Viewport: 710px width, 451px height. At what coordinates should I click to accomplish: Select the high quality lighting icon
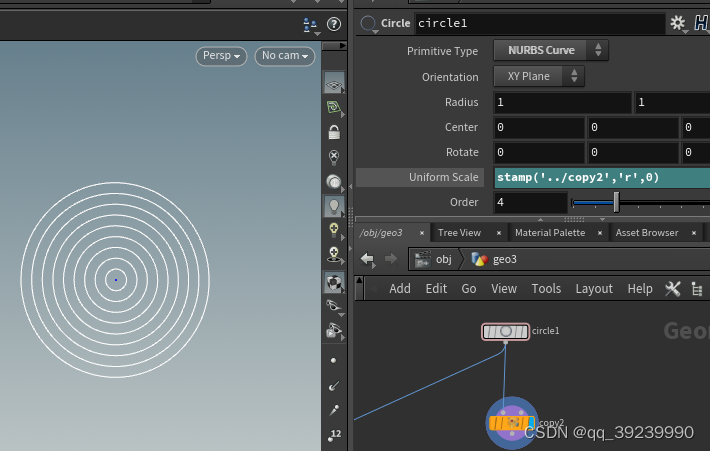pos(334,230)
